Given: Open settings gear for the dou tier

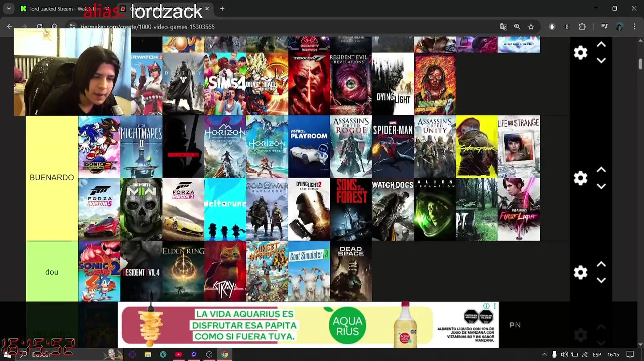Looking at the screenshot, I should [x=581, y=272].
